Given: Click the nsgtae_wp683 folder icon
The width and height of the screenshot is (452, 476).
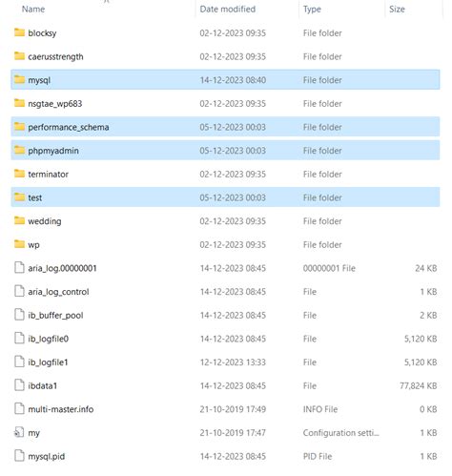Looking at the screenshot, I should (19, 103).
